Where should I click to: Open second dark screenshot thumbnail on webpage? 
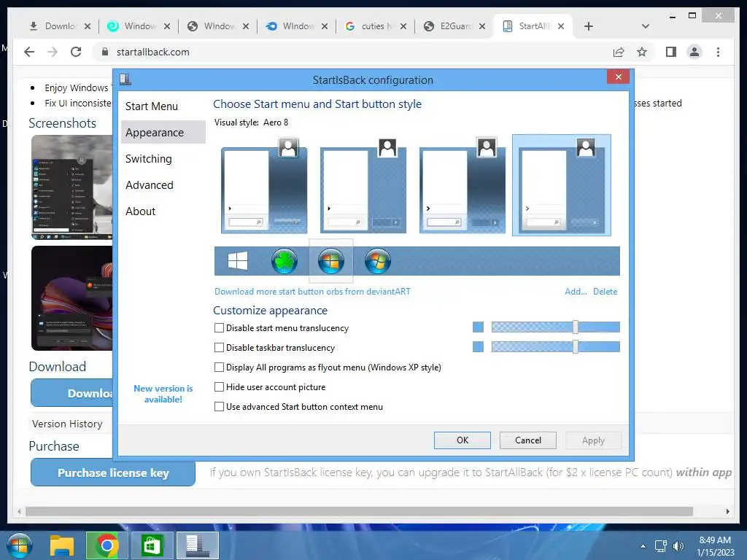72,298
